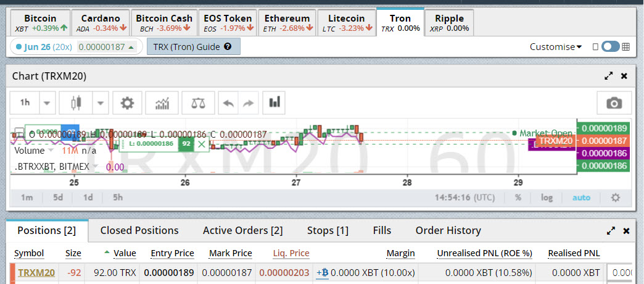Sort positions by Size column
The width and height of the screenshot is (644, 284).
[x=73, y=253]
